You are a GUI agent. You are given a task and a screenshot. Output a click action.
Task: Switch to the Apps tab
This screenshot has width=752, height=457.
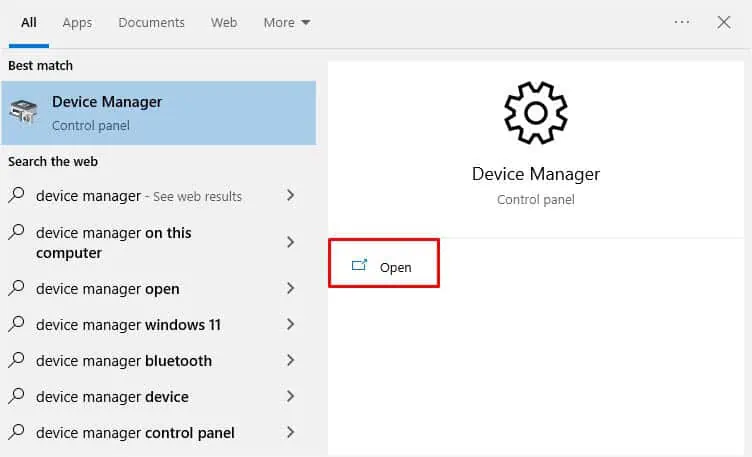[x=77, y=23]
